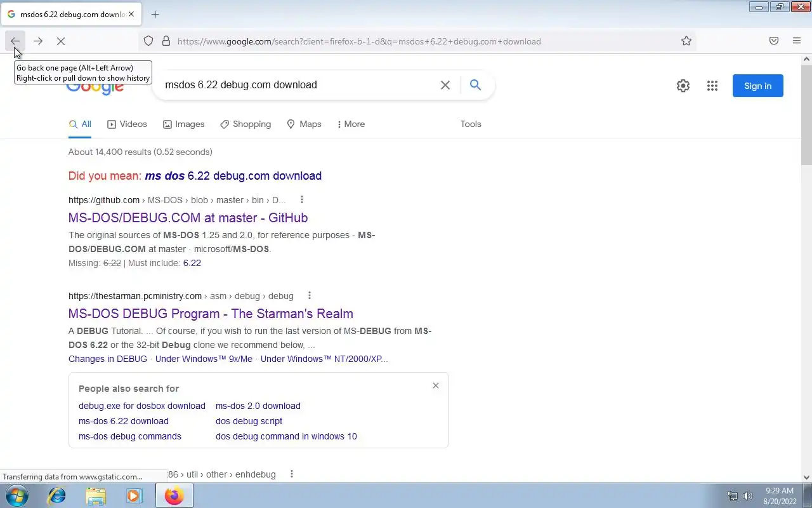Follow the 'ms dos 6.22 debug.com download' suggestion
Screen dimensions: 812x508
(x=233, y=176)
